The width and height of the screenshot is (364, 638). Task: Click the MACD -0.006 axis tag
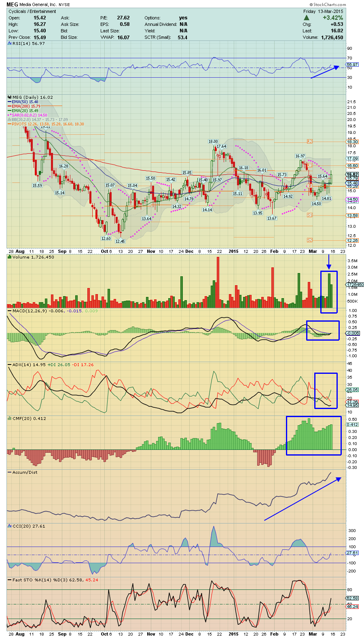coord(353,333)
